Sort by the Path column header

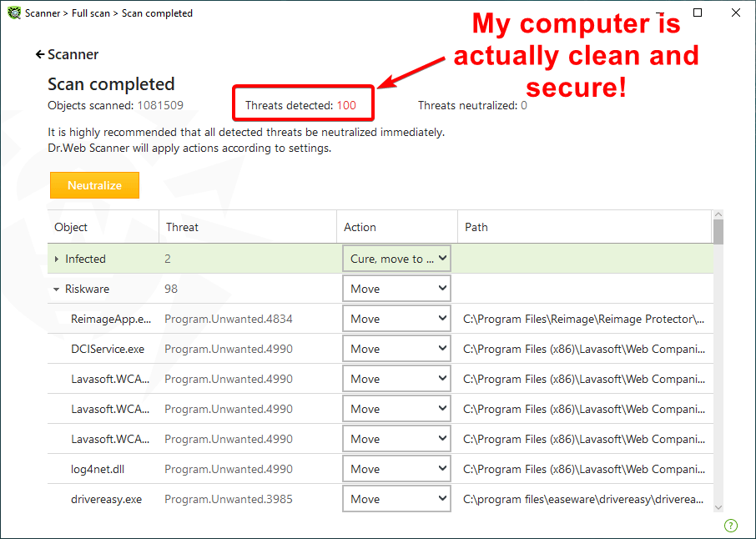585,227
